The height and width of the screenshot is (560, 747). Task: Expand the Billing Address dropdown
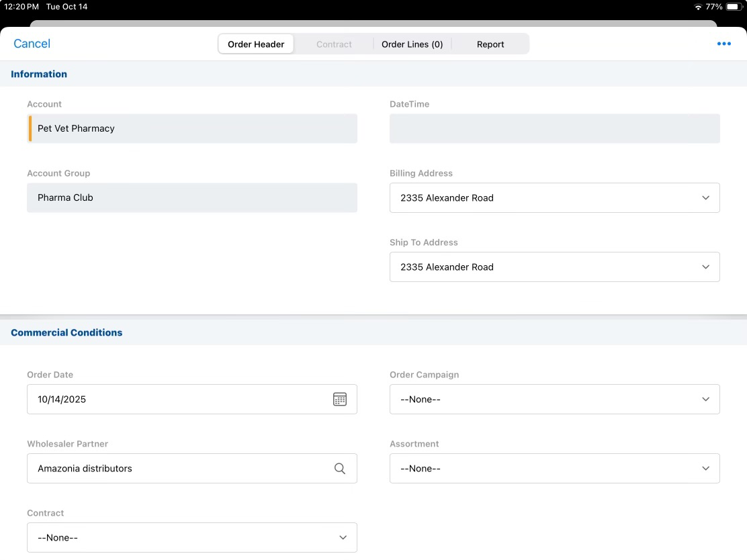[x=554, y=198]
